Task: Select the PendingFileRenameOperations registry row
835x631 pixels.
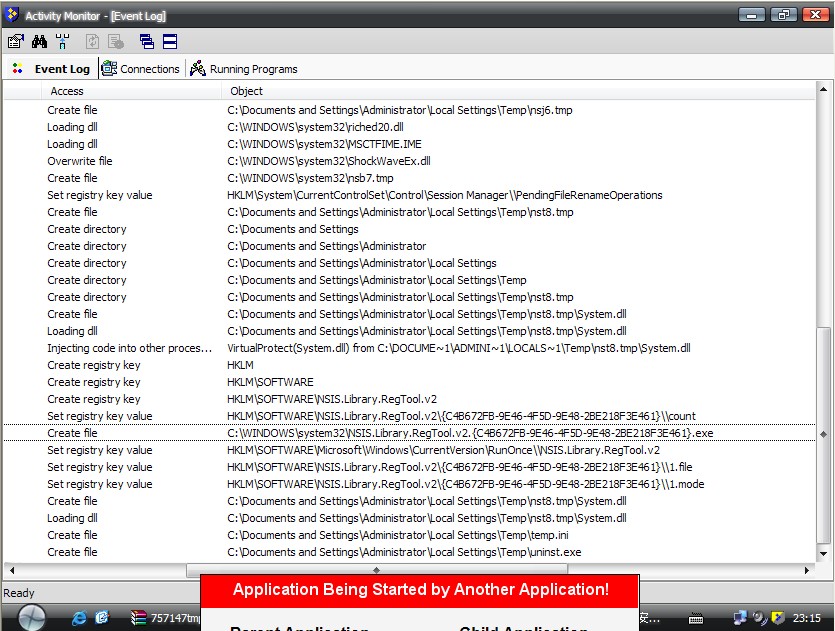Action: tap(409, 195)
